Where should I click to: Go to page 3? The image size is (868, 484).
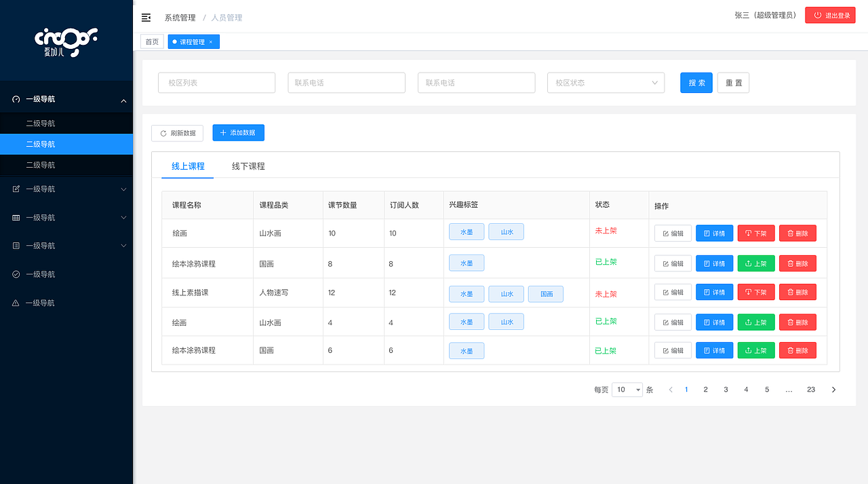point(726,390)
